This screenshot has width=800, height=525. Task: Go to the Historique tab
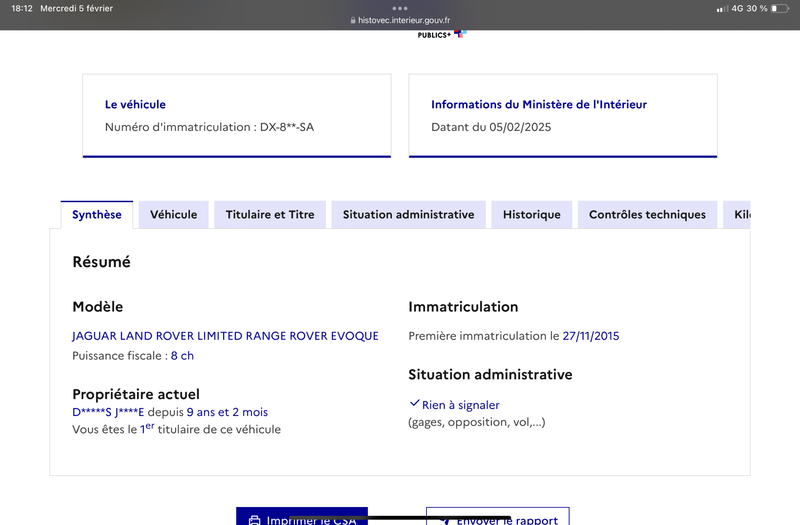click(532, 215)
